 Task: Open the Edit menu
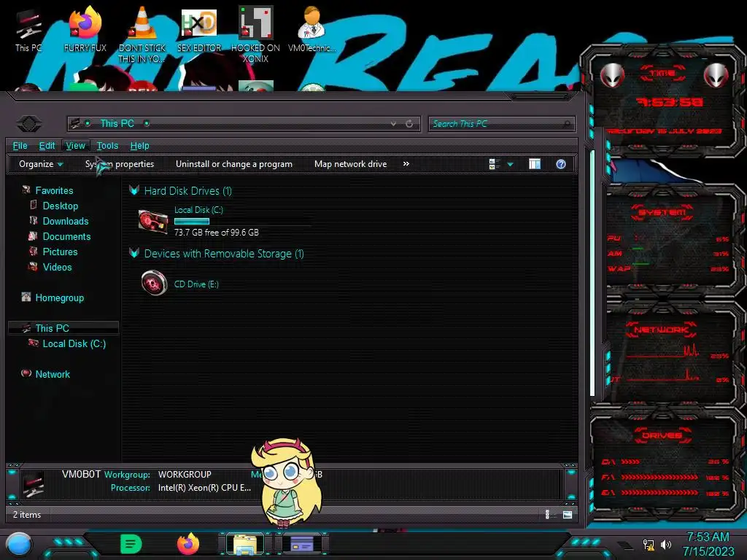(x=47, y=146)
